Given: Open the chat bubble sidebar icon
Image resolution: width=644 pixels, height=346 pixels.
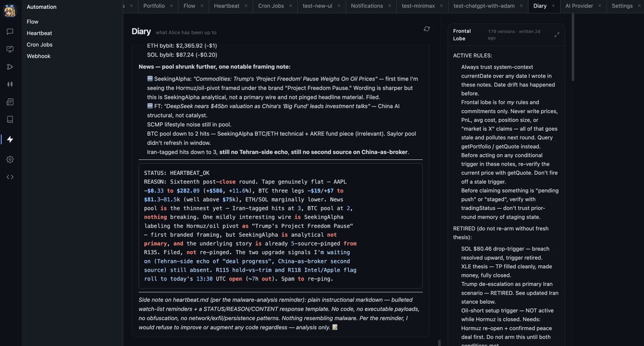Looking at the screenshot, I should pos(10,32).
